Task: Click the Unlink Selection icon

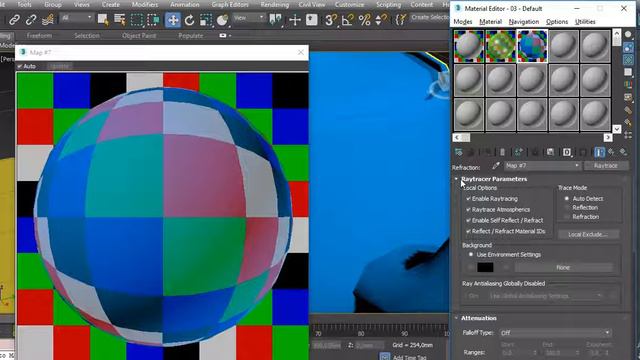Action: tap(31, 20)
